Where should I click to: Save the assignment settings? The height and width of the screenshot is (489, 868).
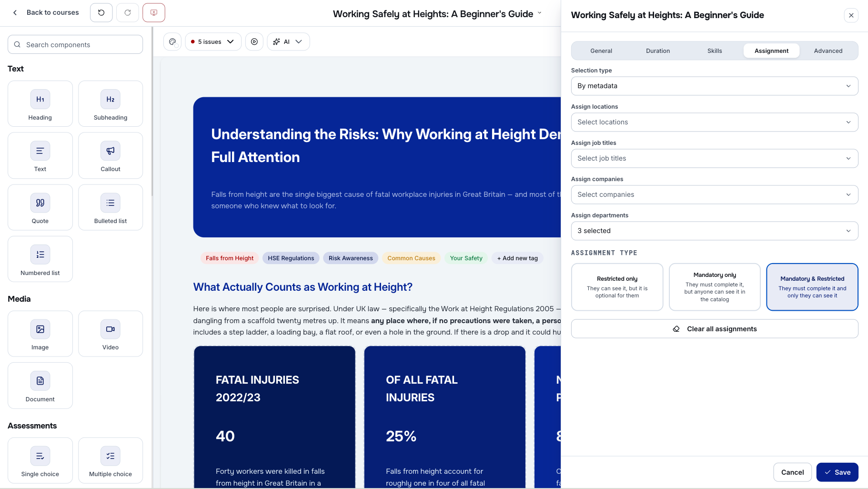coord(837,472)
